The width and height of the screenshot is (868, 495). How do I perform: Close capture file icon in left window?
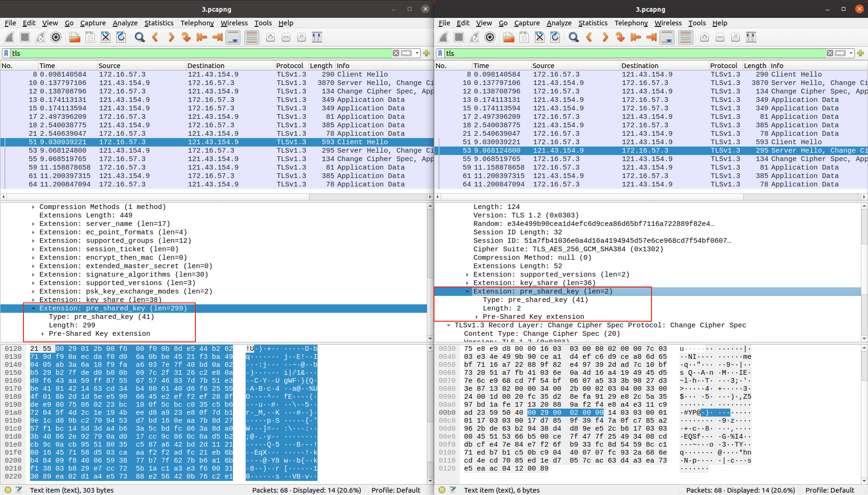(106, 37)
